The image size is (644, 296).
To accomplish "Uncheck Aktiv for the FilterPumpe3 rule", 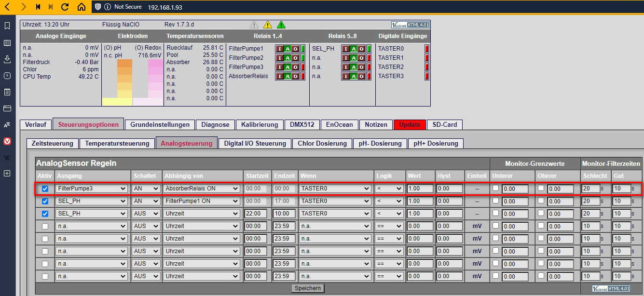I will 45,188.
